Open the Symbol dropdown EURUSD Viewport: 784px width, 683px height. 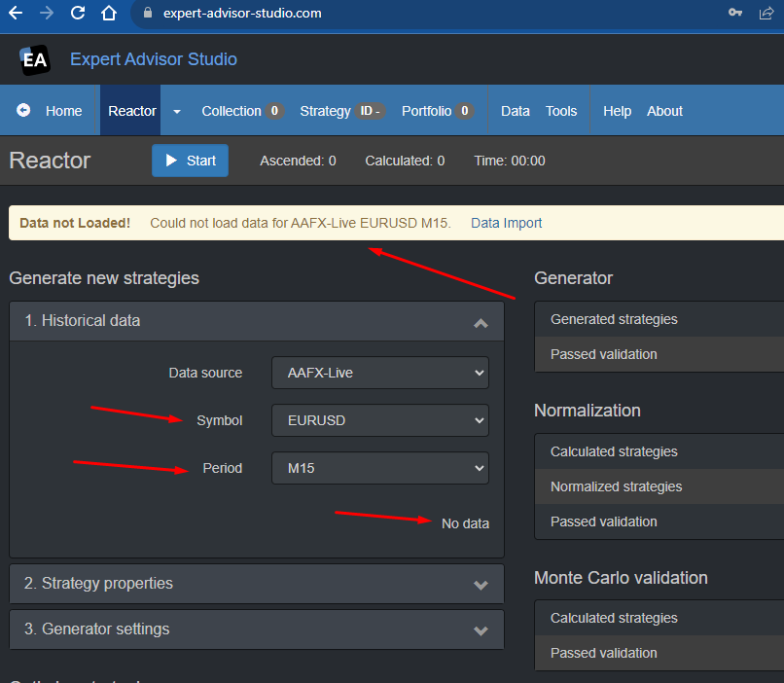click(x=380, y=420)
